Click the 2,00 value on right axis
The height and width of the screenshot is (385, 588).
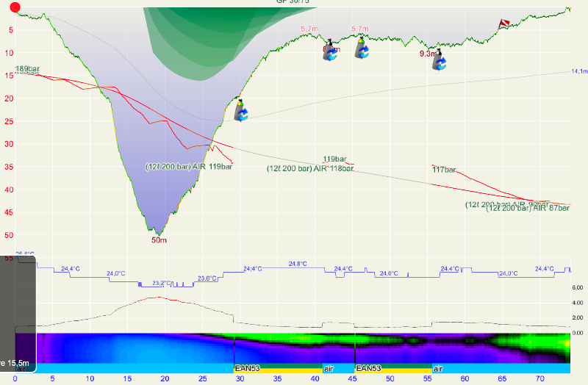coord(578,317)
